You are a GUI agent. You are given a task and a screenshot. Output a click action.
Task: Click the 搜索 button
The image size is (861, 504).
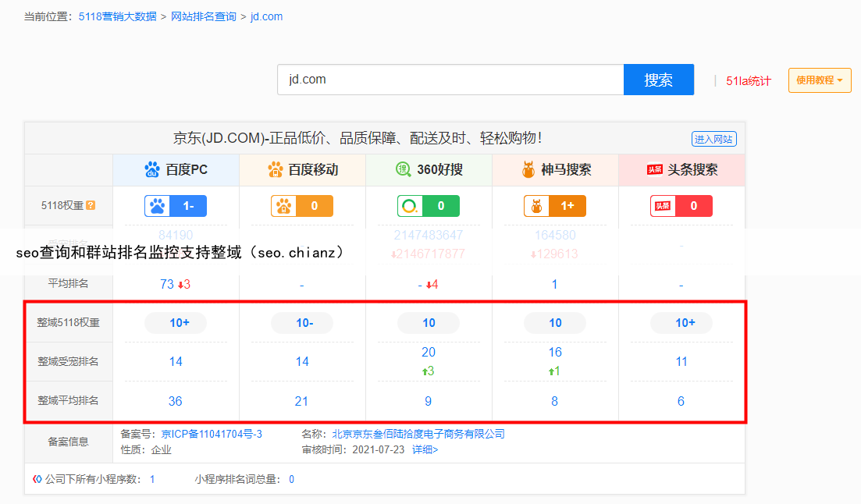point(658,80)
